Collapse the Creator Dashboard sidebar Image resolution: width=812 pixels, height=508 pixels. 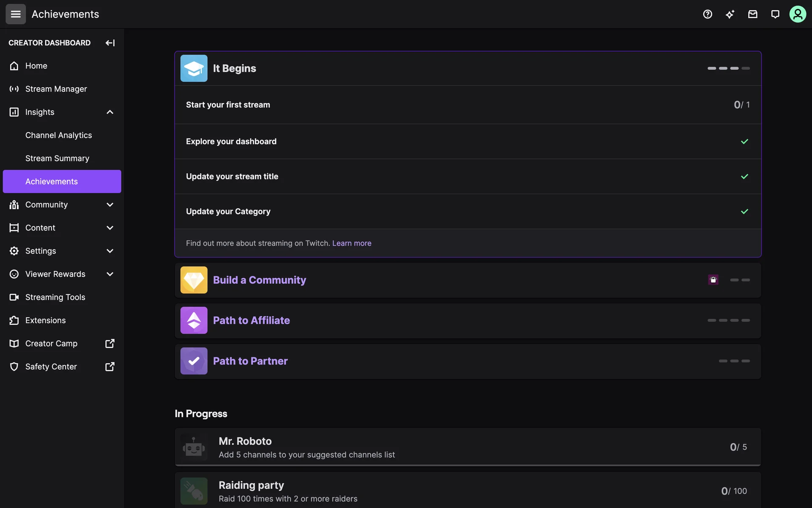110,43
